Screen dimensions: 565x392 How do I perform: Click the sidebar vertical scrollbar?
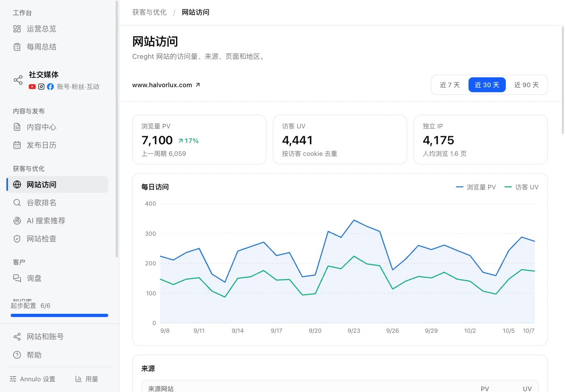(x=117, y=129)
